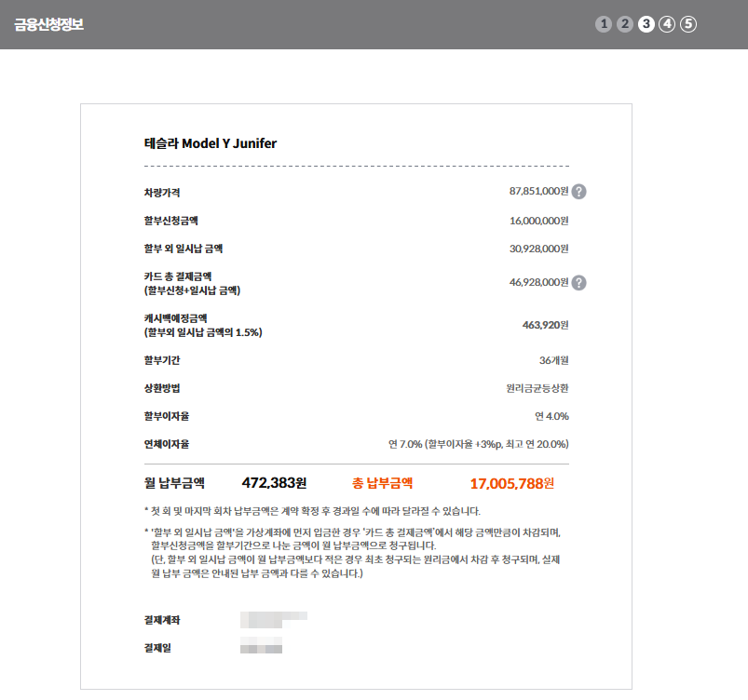Click the 테슬라 Model Y Junifer heading
The width and height of the screenshot is (748, 700).
(211, 143)
